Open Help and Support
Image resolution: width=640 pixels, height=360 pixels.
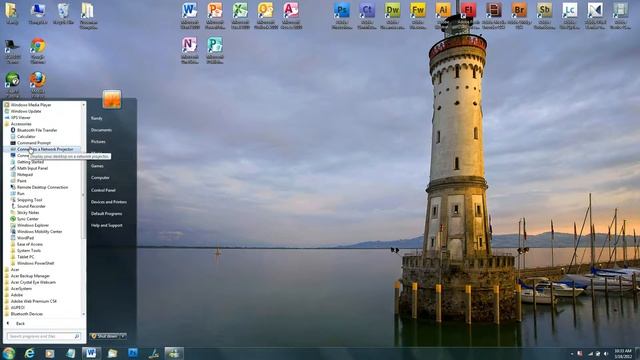click(x=107, y=225)
